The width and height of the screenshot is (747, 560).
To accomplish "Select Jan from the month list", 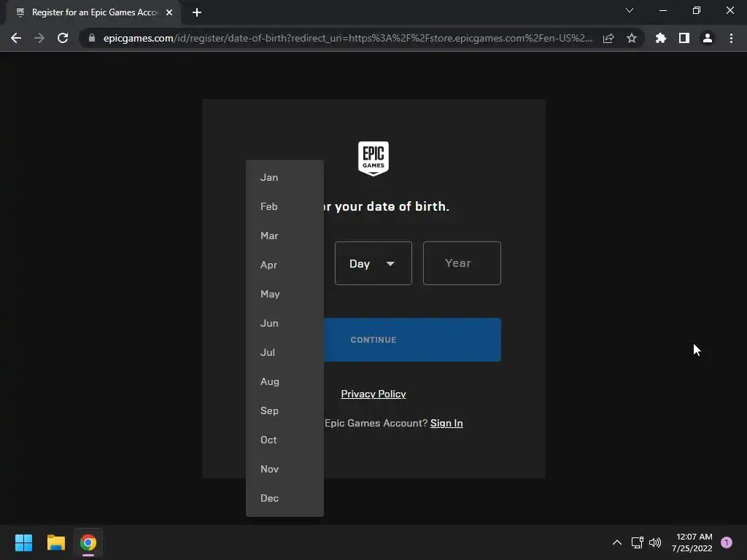I will [x=285, y=177].
